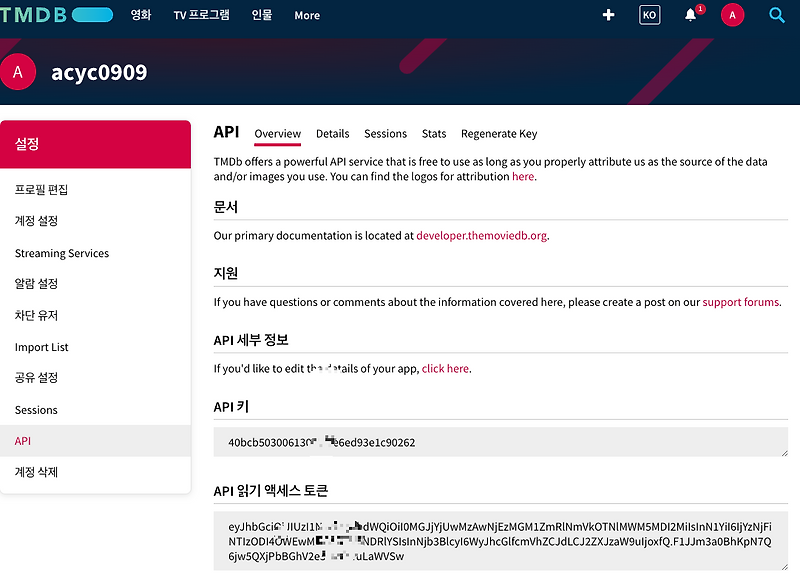The height and width of the screenshot is (586, 800).
Task: Click the API 키 heading
Action: (x=231, y=407)
